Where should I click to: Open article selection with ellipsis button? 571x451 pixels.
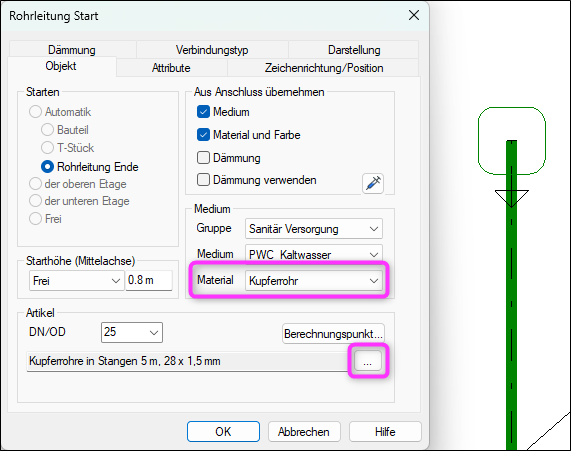[x=368, y=361]
